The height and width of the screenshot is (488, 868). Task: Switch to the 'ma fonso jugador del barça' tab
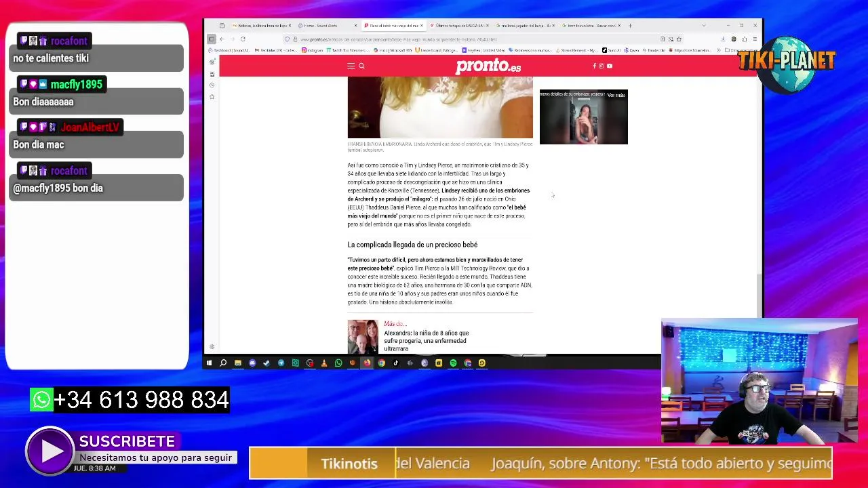click(525, 26)
